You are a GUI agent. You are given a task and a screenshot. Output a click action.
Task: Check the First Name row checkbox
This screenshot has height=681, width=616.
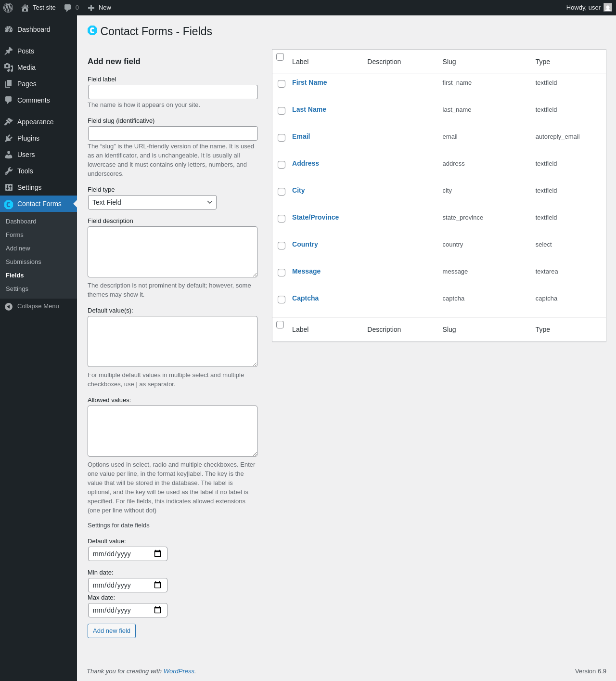[x=282, y=84]
